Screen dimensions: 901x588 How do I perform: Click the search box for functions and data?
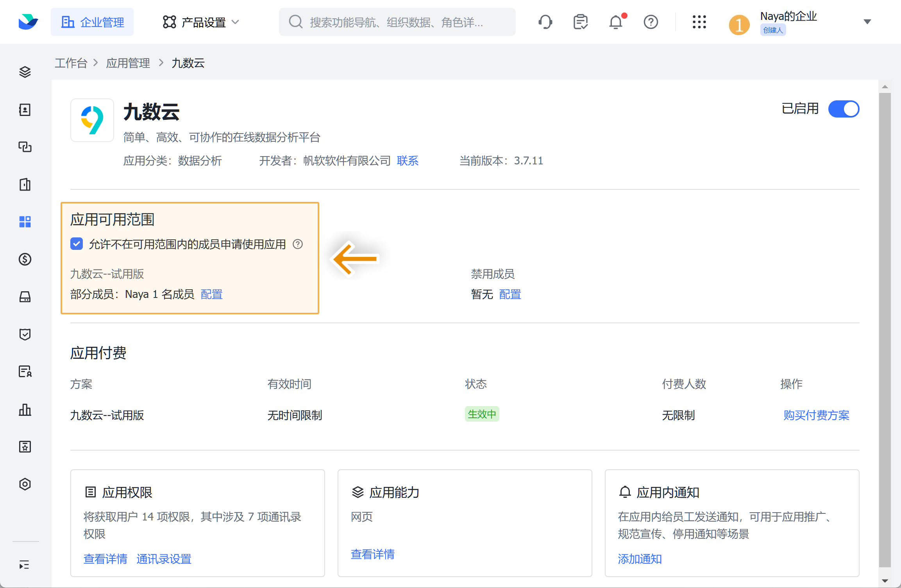397,22
